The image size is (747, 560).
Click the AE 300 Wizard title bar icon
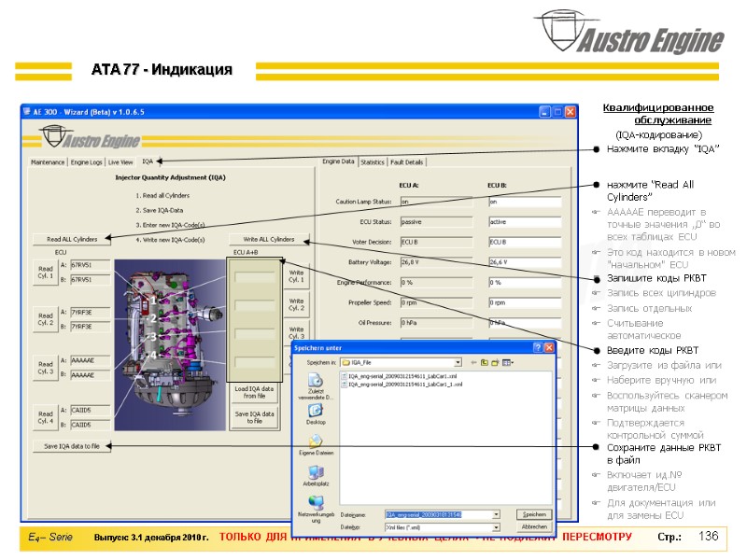pos(27,111)
